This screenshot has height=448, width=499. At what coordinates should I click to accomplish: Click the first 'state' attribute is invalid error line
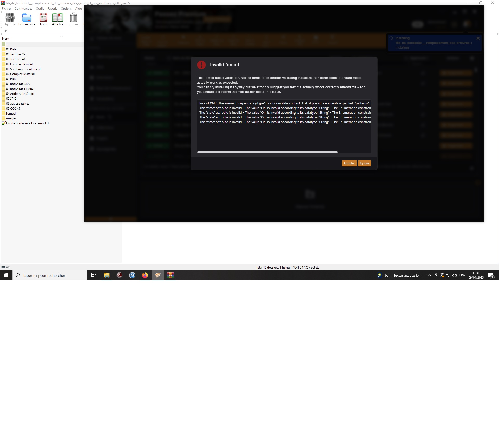click(285, 108)
